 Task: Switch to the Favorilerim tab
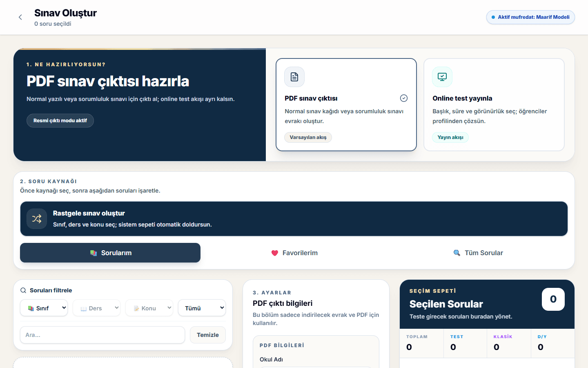[x=294, y=253]
